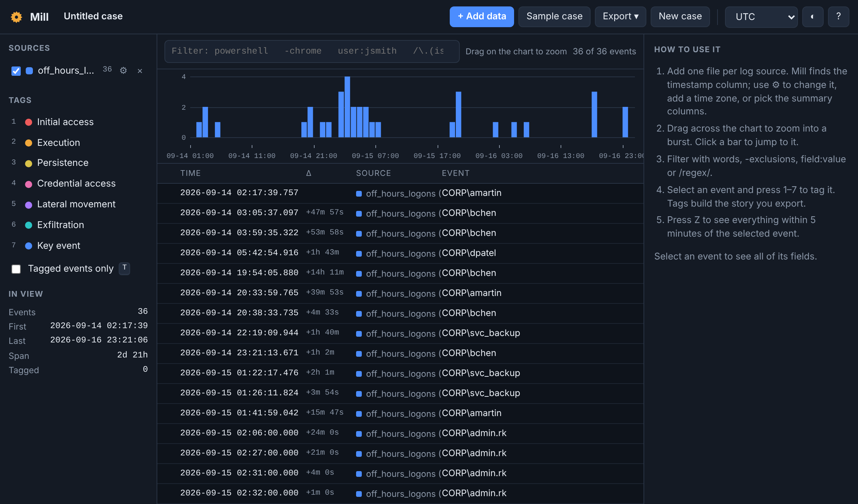Toggle theme with the half-moon button

click(x=813, y=17)
